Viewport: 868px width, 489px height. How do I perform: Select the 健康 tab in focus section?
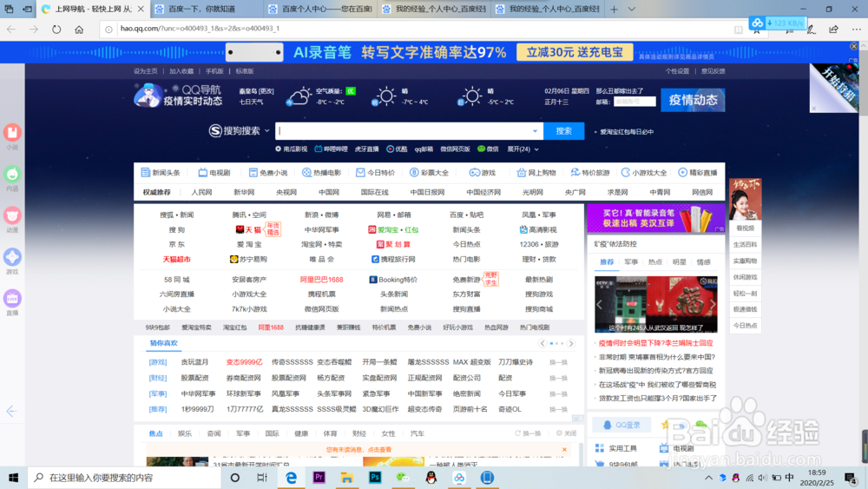pyautogui.click(x=301, y=433)
